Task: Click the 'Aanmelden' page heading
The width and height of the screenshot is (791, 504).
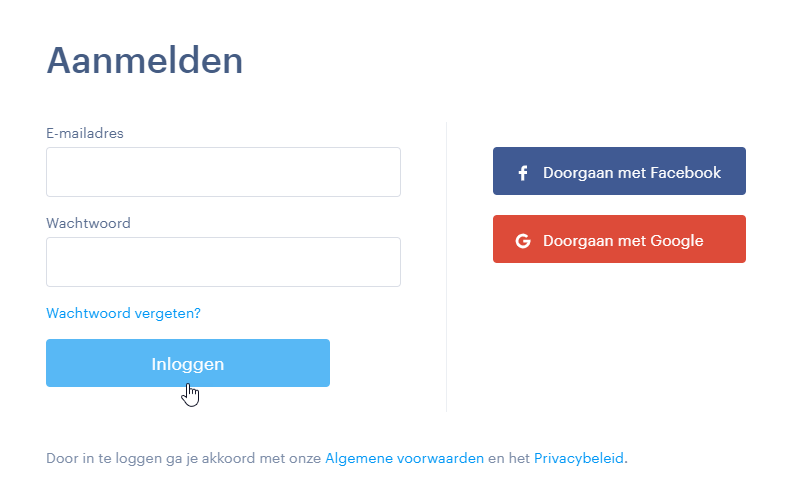Action: coord(145,61)
